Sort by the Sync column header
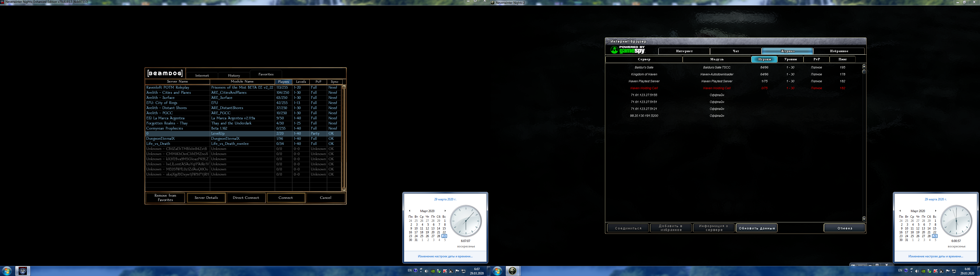980x276 pixels. tap(334, 82)
